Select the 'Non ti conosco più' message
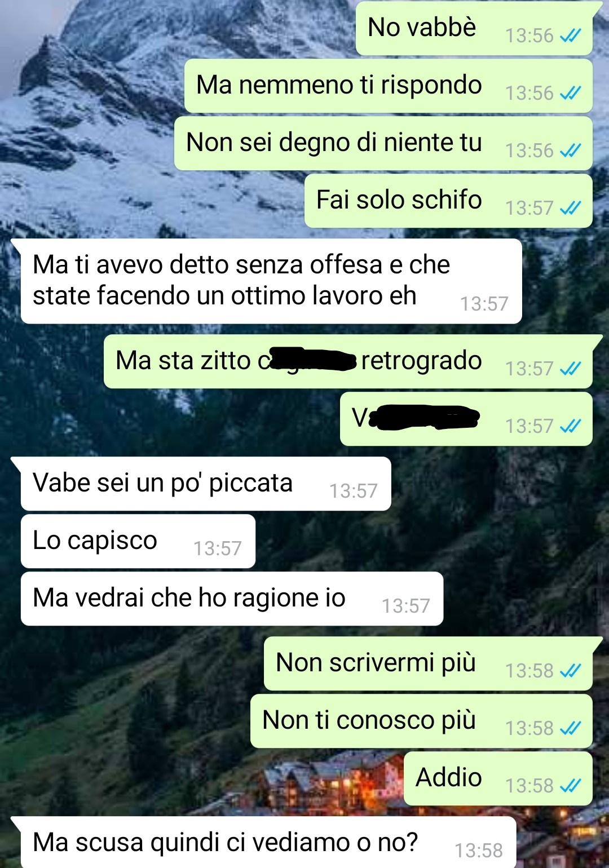Screen dimensions: 609x868 (x=421, y=721)
